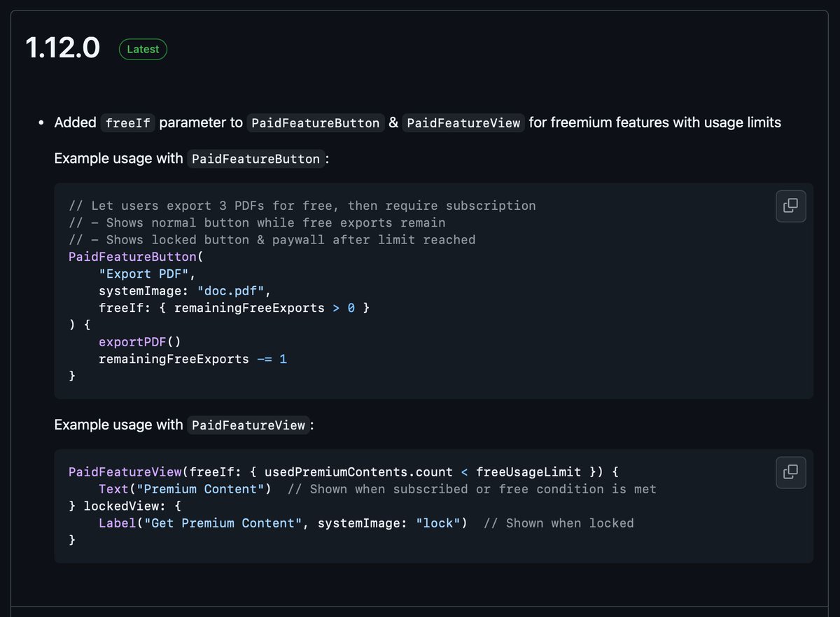This screenshot has height=617, width=840.
Task: Click the PaidFeatureButton inline code text
Action: [315, 122]
